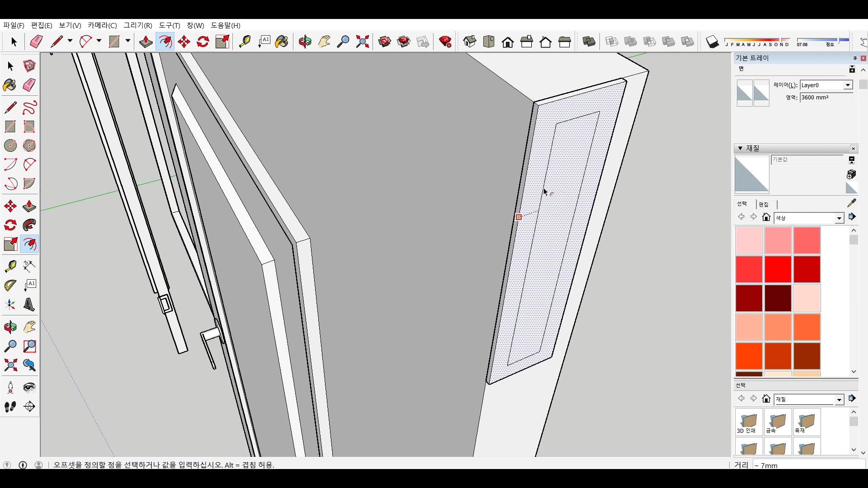Select the Protractor tool

click(10, 286)
